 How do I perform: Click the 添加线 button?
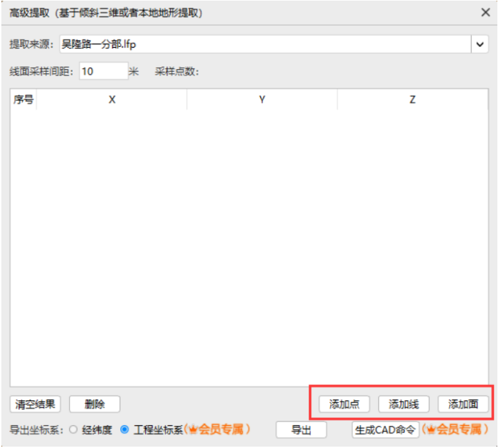coord(404,404)
